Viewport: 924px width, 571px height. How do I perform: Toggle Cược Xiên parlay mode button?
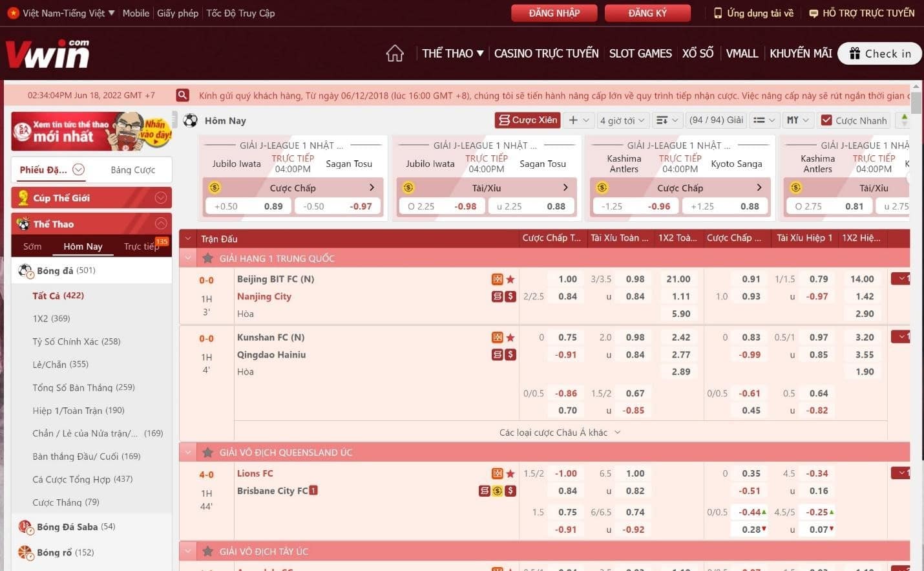[x=528, y=120]
